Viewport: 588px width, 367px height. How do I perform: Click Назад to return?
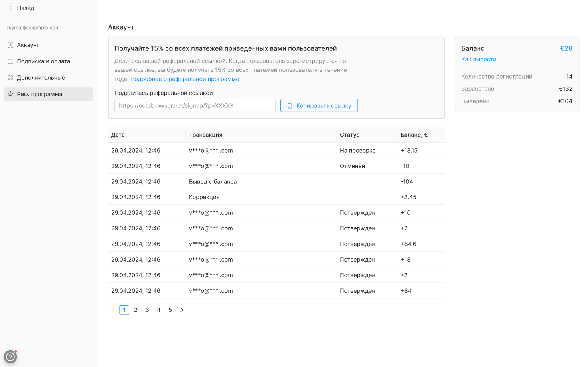pos(26,8)
